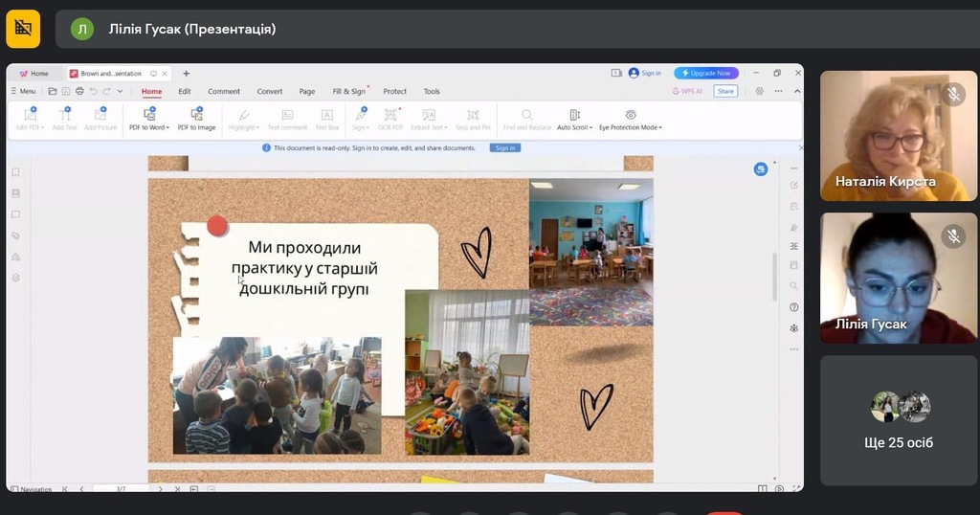The height and width of the screenshot is (515, 980).
Task: Open the bookmark panel in left sidebar
Action: pyautogui.click(x=15, y=172)
